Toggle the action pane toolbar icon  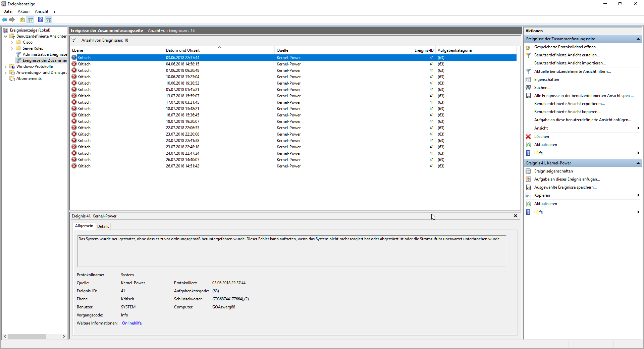(49, 20)
